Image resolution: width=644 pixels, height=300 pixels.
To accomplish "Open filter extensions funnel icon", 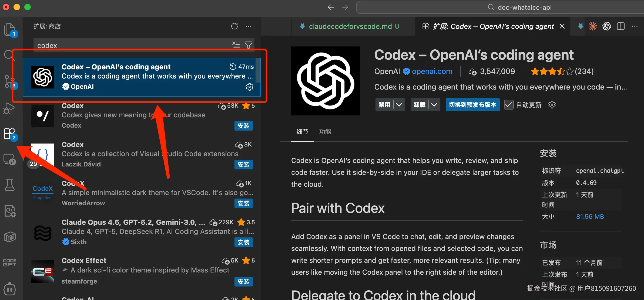I will (x=248, y=45).
